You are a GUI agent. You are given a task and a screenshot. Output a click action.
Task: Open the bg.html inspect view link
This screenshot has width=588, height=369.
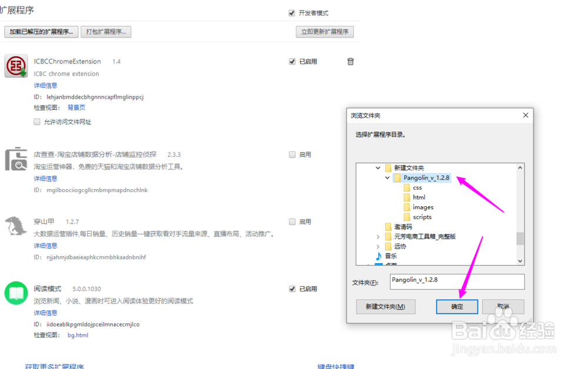pos(78,334)
